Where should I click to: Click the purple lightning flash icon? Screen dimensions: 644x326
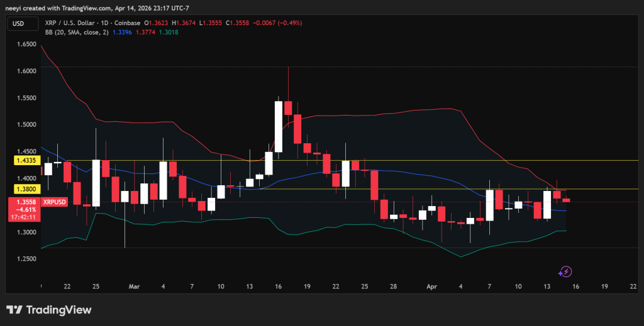(x=565, y=271)
